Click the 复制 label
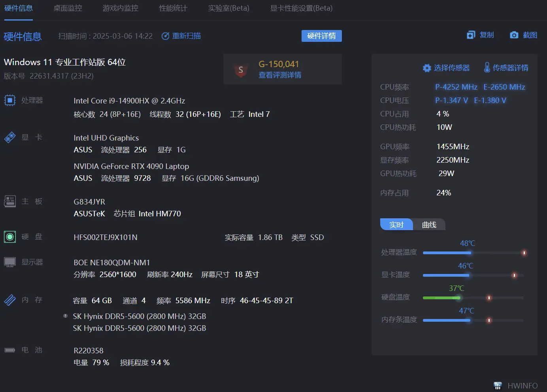Screen dimensions: 547x392 click(x=487, y=35)
